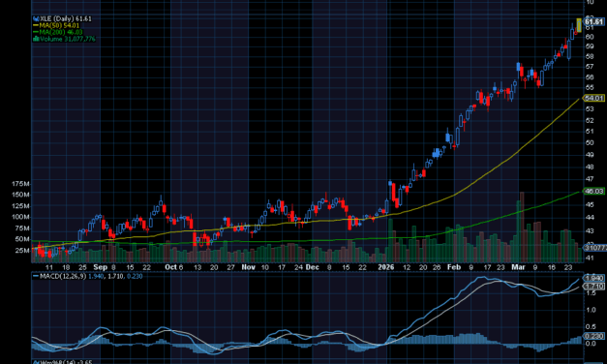
Task: Click the 61.61 last-price flag on price axis
Action: tap(594, 21)
